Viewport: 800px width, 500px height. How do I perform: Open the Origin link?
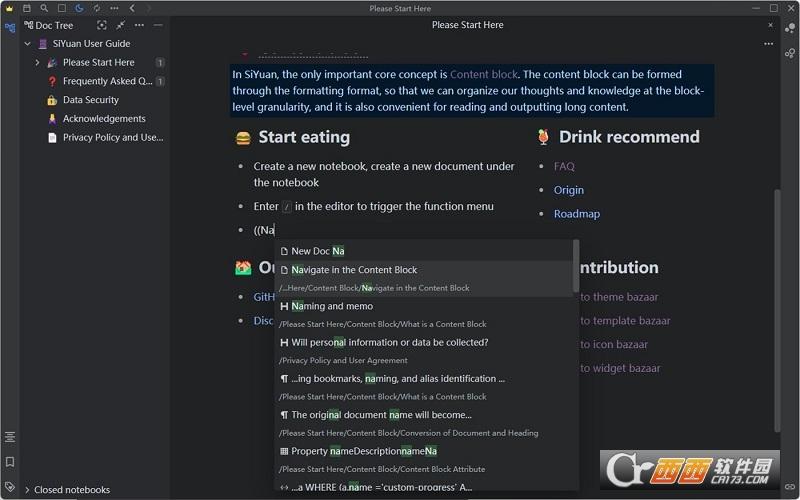coord(568,190)
